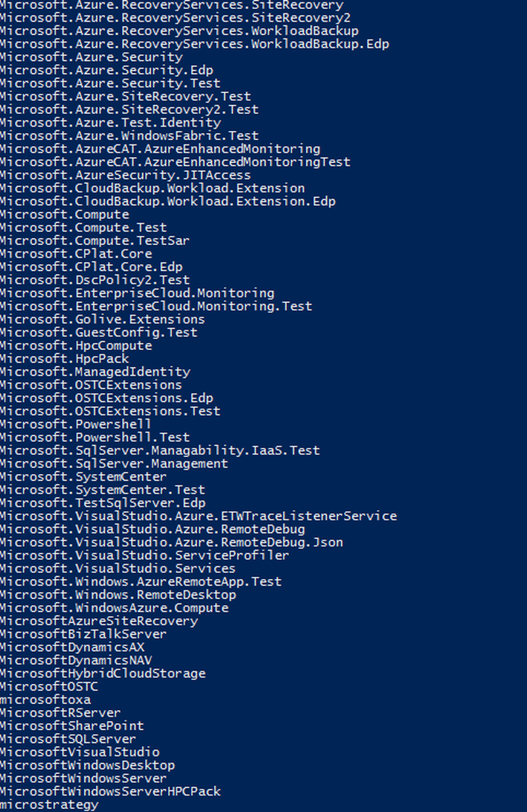Select the Microsoft.ManagedIdentity text line
The width and height of the screenshot is (527, 812).
(x=95, y=371)
